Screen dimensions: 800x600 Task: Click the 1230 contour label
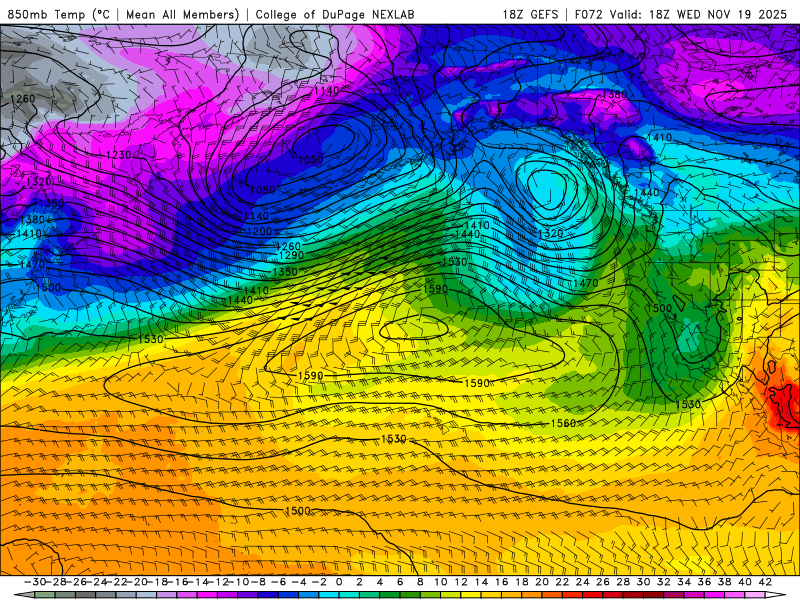pos(118,155)
